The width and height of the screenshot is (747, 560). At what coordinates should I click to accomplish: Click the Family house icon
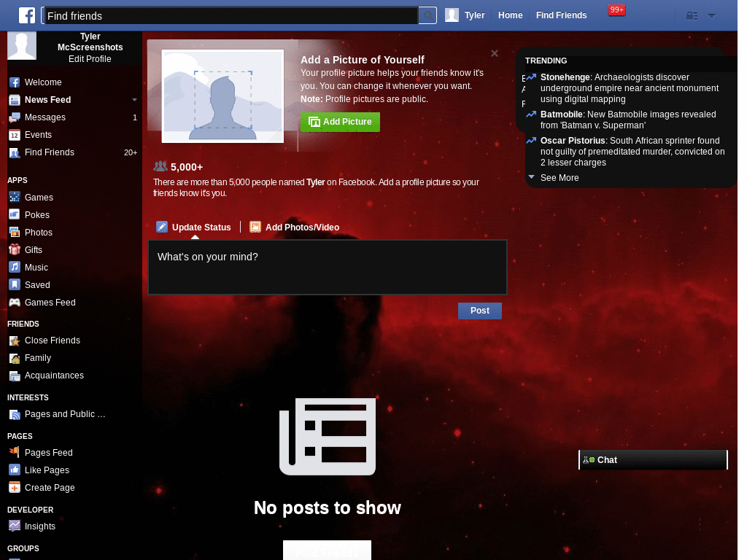point(15,358)
